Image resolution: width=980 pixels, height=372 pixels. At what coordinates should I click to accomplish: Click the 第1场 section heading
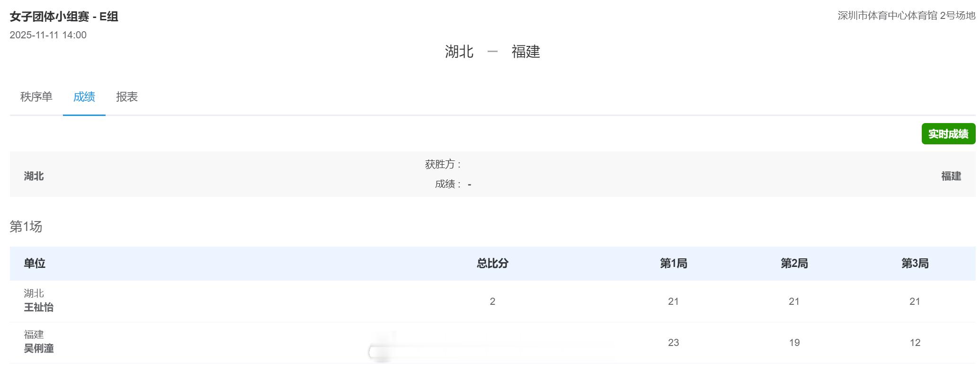(x=26, y=227)
